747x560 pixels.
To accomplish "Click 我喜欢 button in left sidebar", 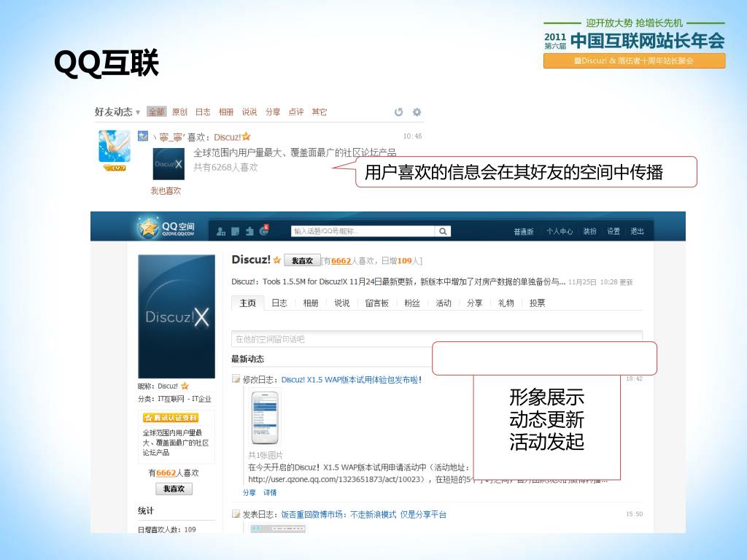I will click(174, 489).
